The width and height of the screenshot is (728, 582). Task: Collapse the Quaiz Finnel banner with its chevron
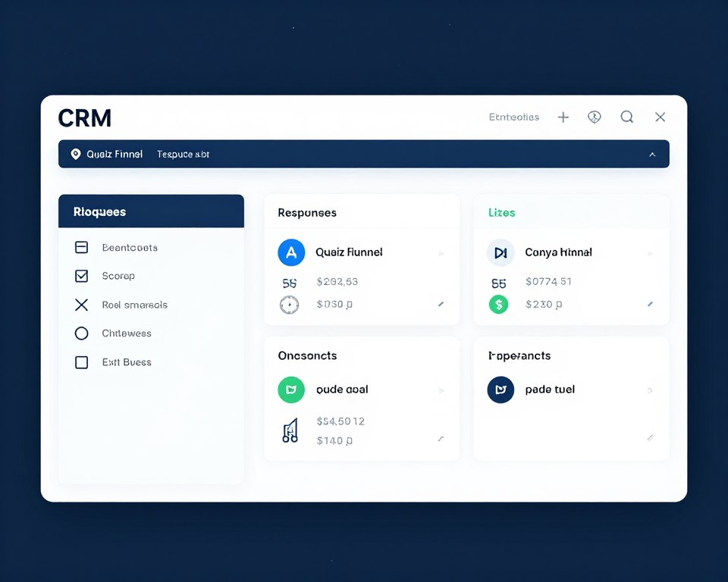[x=652, y=154]
